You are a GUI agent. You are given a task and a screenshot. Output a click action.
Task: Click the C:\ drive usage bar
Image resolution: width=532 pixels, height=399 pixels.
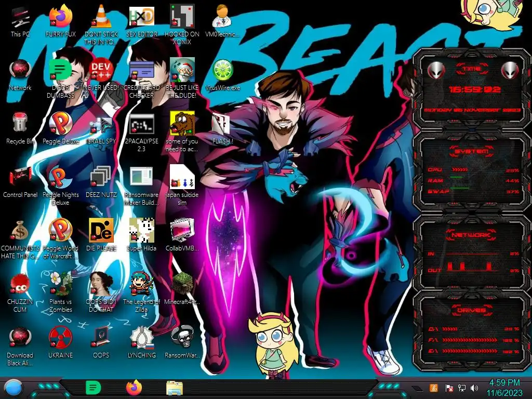pos(450,329)
